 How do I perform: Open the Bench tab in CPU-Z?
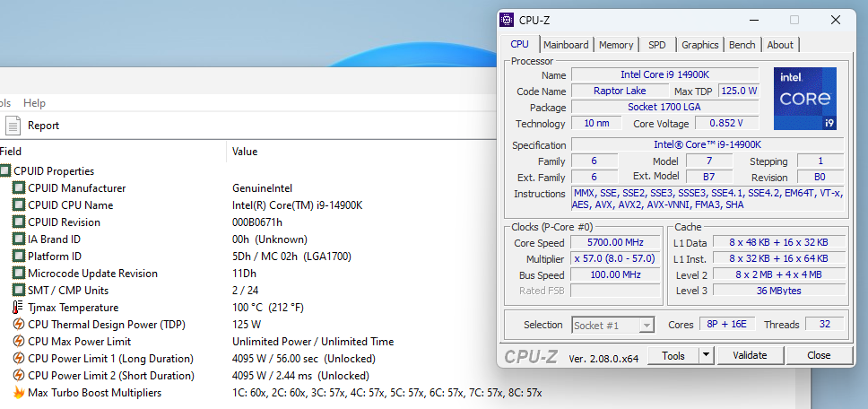742,45
